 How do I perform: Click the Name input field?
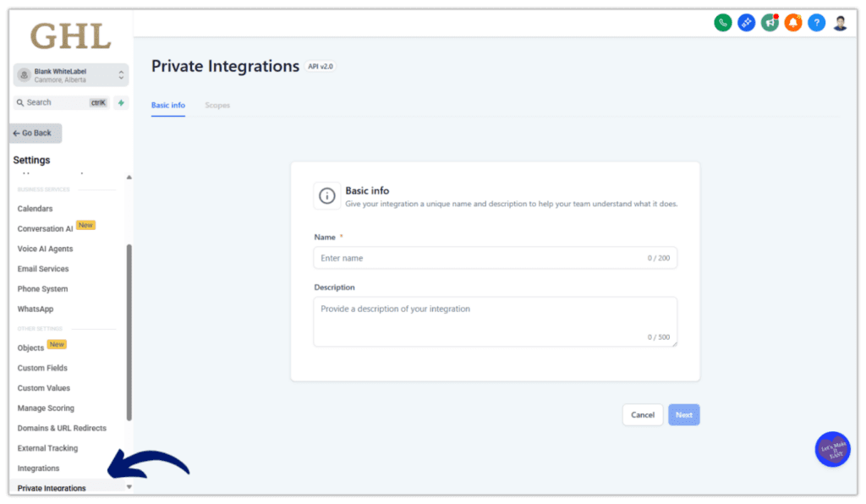[495, 257]
